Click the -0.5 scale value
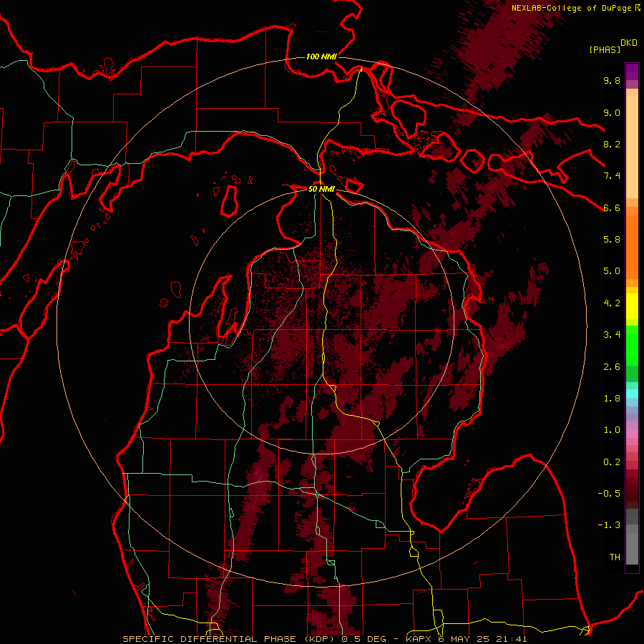This screenshot has width=644, height=644. [x=609, y=494]
